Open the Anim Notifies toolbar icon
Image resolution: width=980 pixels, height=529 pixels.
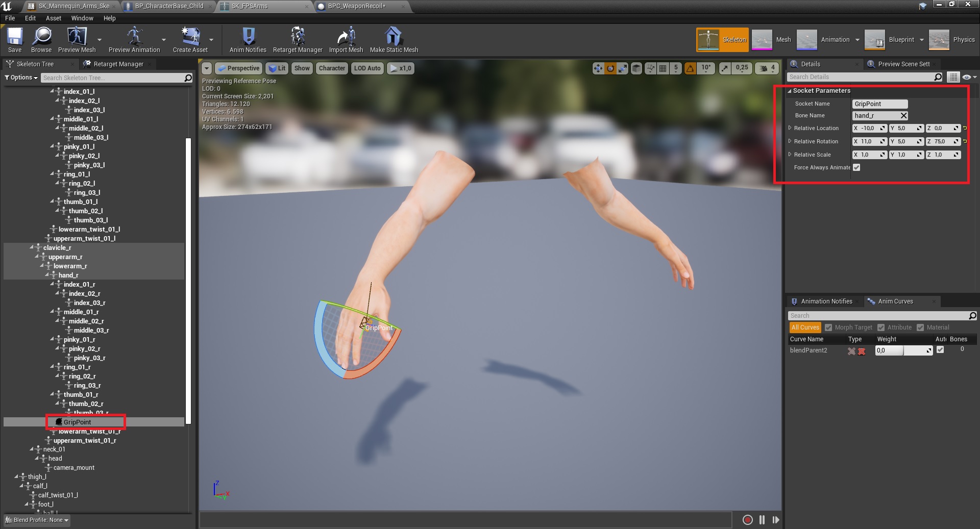[248, 37]
